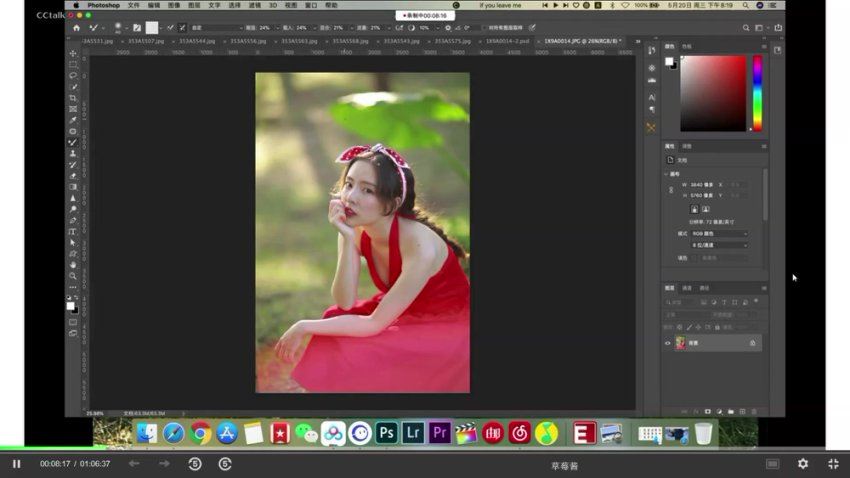
Task: Select the Rectangular Marquee tool
Action: click(73, 64)
